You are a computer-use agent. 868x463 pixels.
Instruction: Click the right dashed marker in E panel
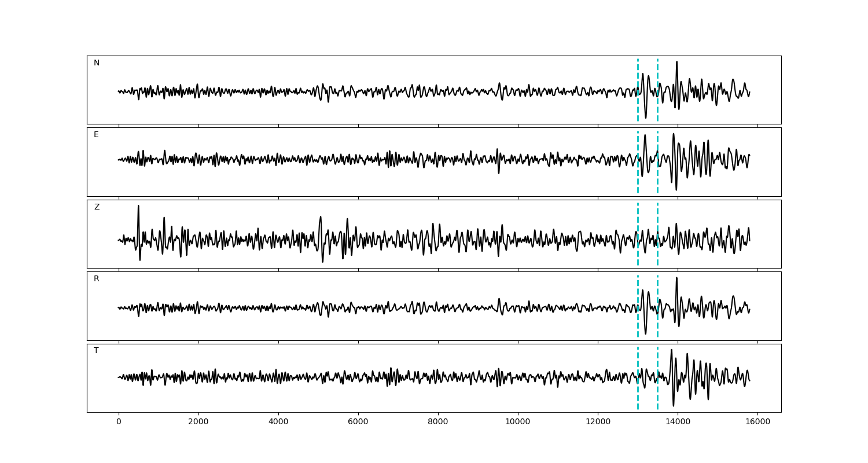(657, 174)
